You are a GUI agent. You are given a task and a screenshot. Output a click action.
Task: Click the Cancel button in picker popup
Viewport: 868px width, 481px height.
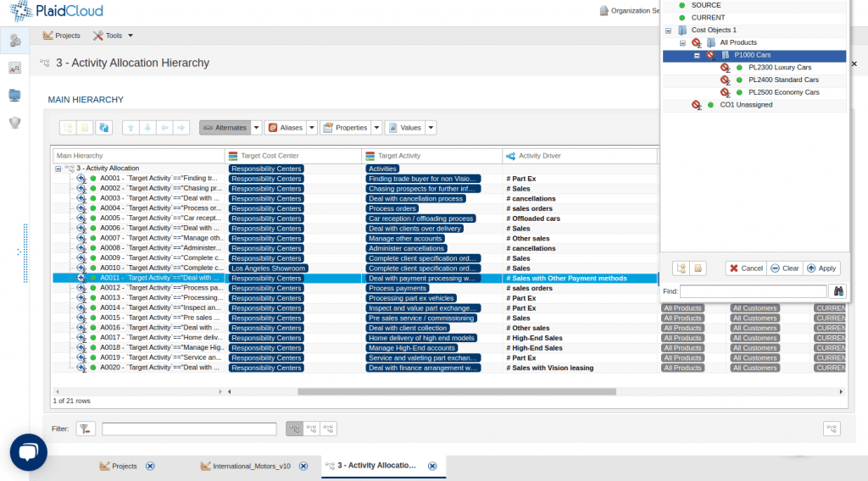[x=746, y=268]
